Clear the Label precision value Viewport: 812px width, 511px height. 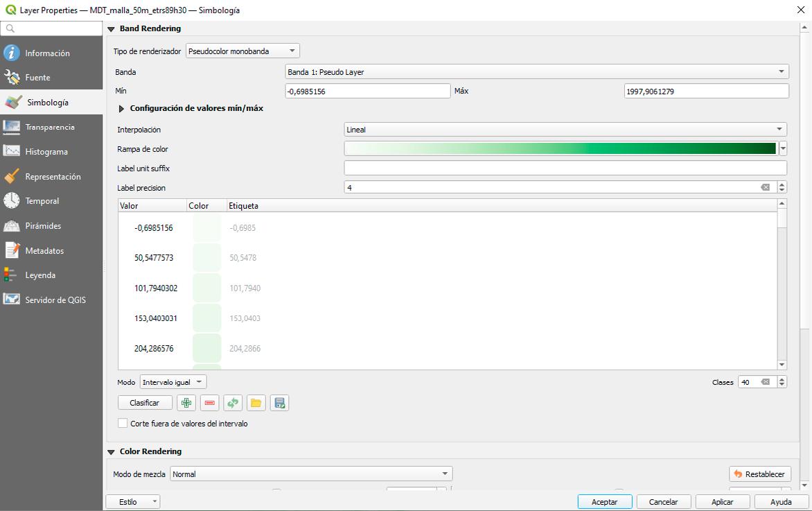(x=766, y=187)
